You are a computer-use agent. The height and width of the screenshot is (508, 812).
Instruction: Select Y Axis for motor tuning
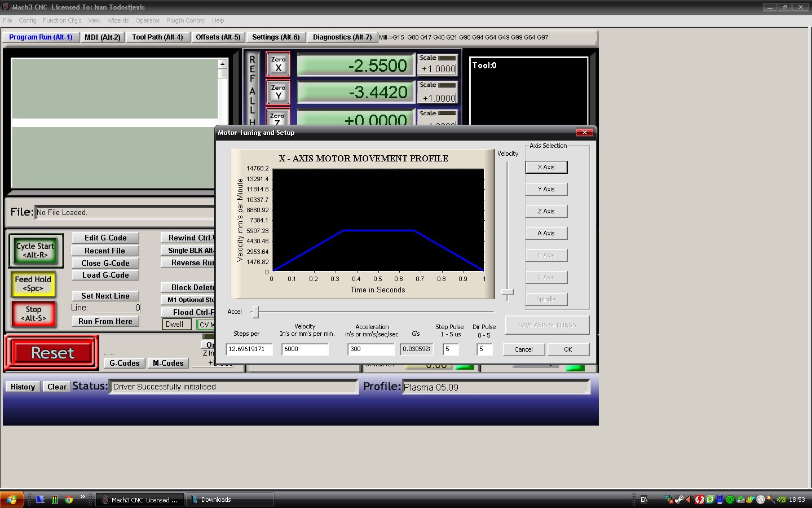[x=546, y=189]
